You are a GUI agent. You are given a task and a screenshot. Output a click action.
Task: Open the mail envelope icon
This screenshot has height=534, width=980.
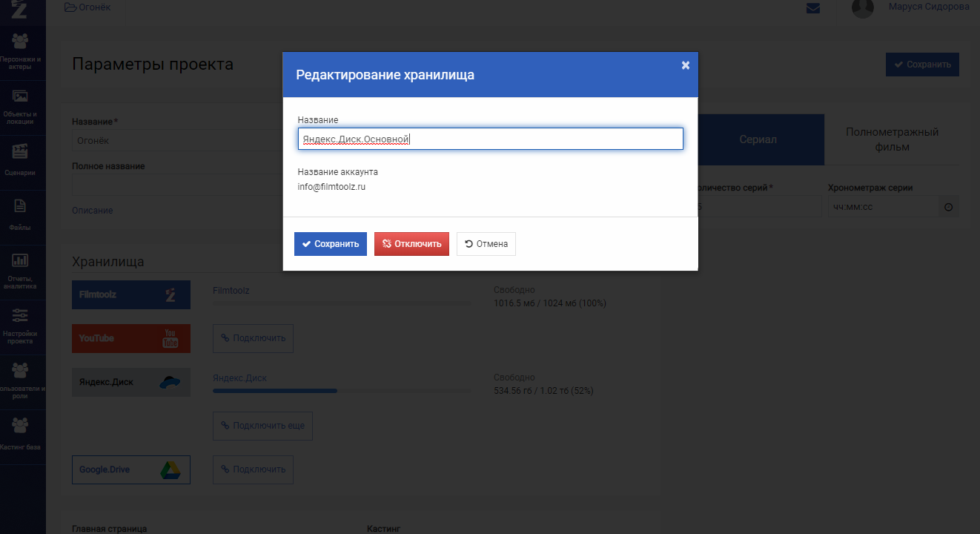pyautogui.click(x=813, y=8)
